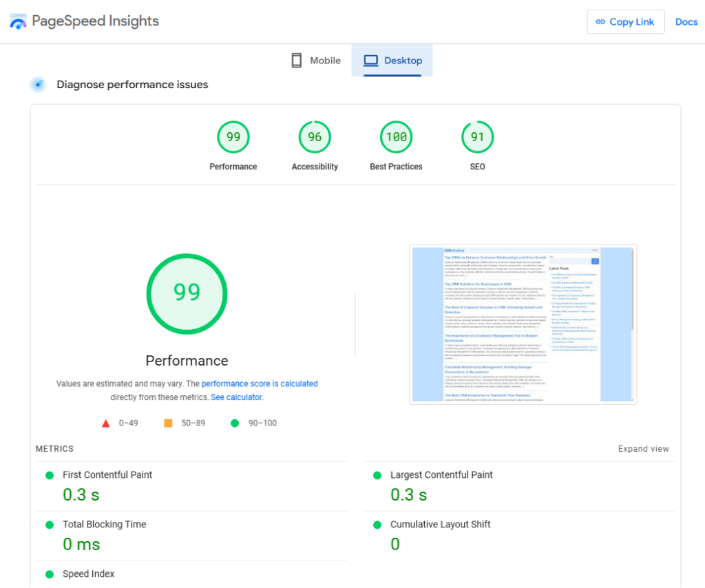Click the 0 ms Total Blocking Time value
Screen dimensions: 705x588
tap(81, 545)
